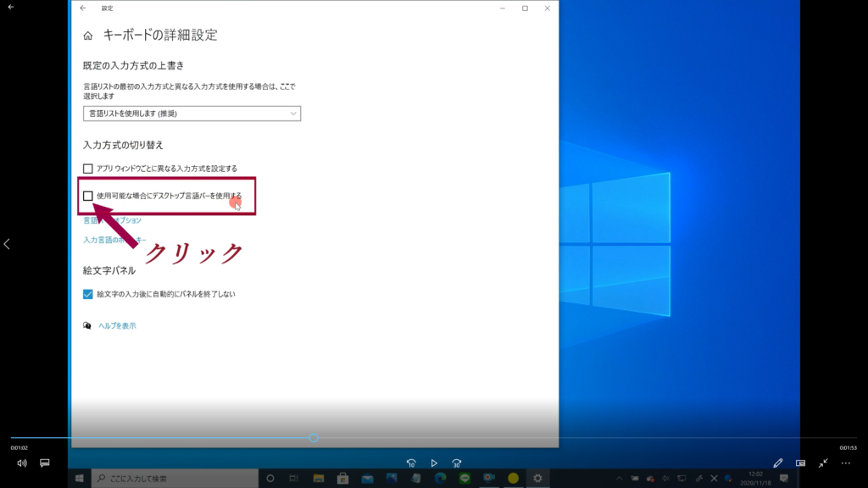868x488 pixels.
Task: Switch to mini view mode
Action: [x=800, y=463]
